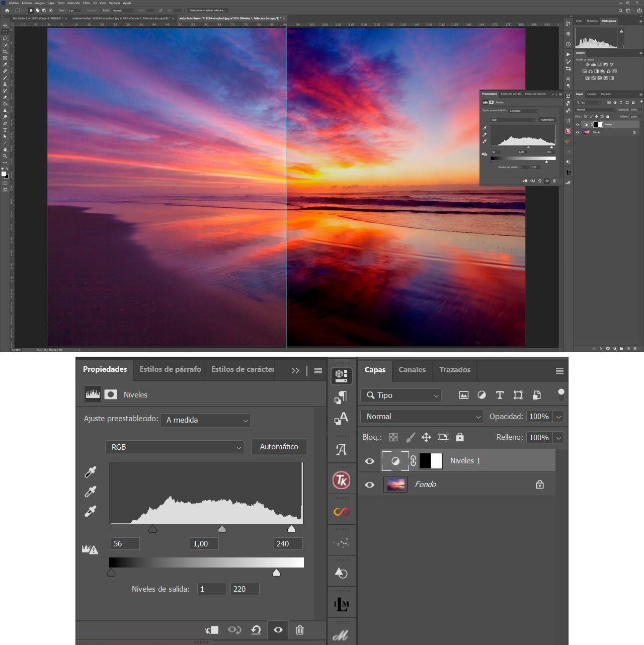This screenshot has height=645, width=644.
Task: Select the Clone Stamp tool
Action: pos(5,84)
